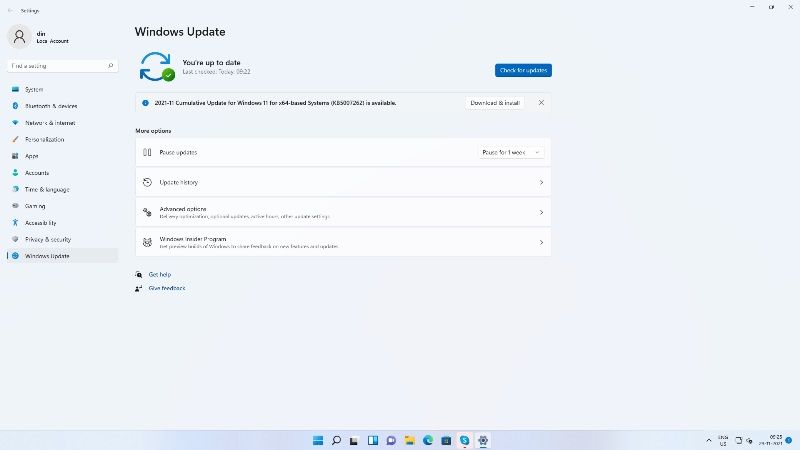Open taskbar Search
This screenshot has width=800, height=450.
click(336, 440)
